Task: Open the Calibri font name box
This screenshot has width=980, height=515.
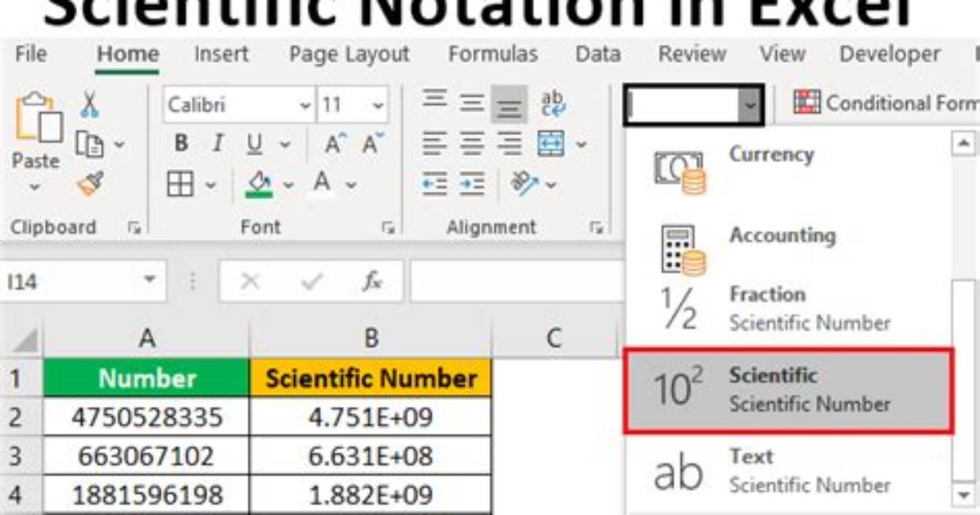Action: (x=238, y=104)
